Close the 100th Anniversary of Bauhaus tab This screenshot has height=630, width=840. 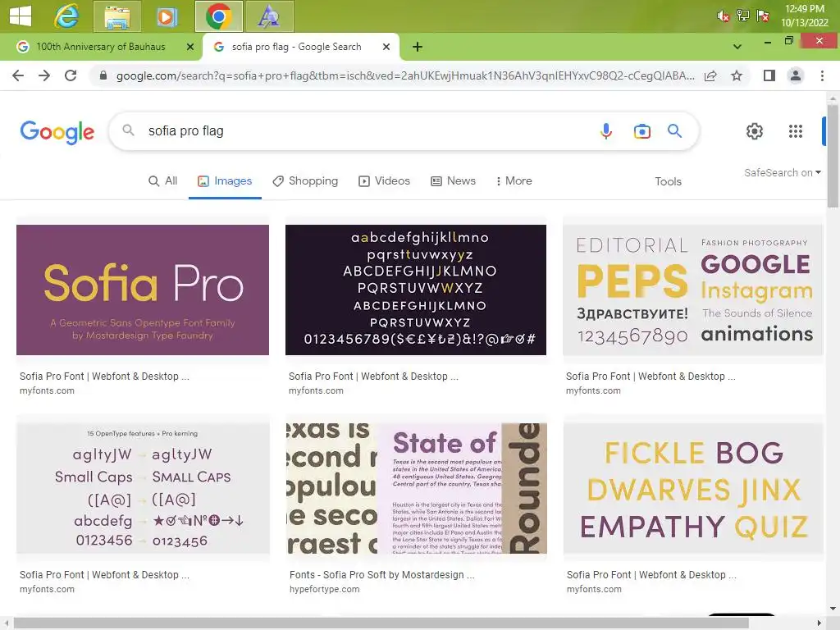point(189,47)
